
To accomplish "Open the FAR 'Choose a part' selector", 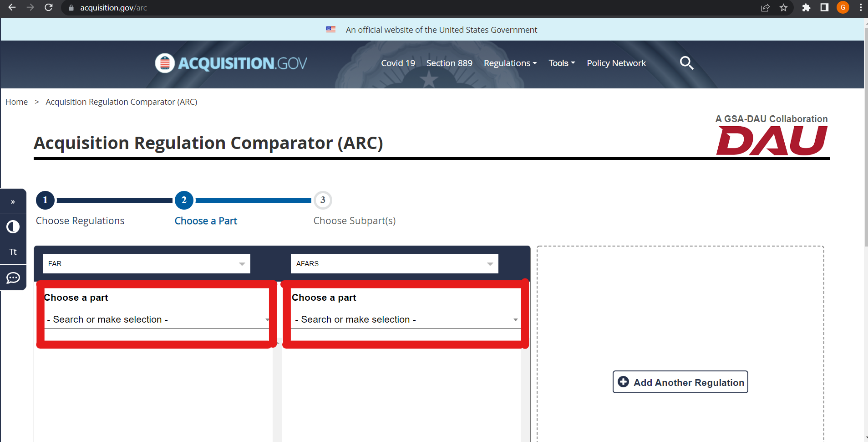I will (157, 319).
